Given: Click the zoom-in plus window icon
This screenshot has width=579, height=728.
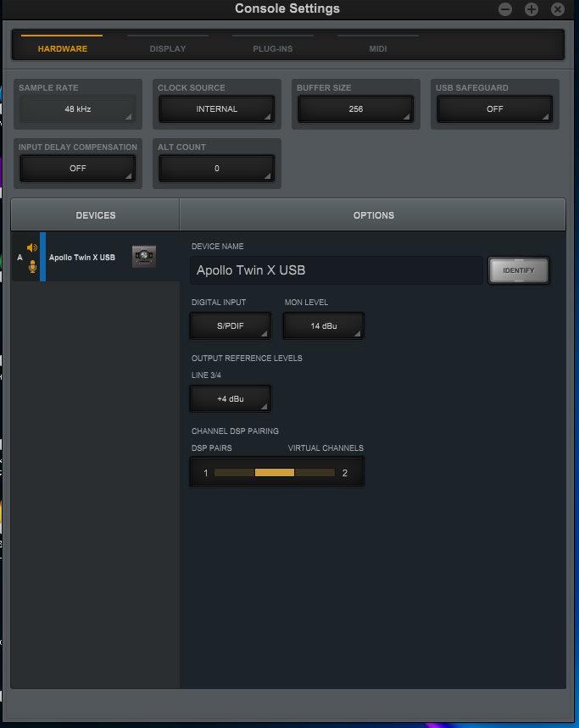Looking at the screenshot, I should click(x=532, y=9).
